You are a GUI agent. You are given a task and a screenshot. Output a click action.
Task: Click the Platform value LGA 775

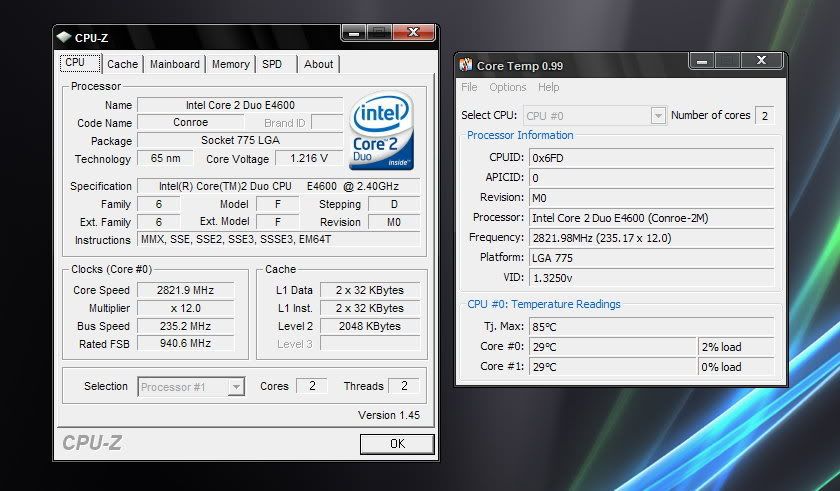point(651,258)
